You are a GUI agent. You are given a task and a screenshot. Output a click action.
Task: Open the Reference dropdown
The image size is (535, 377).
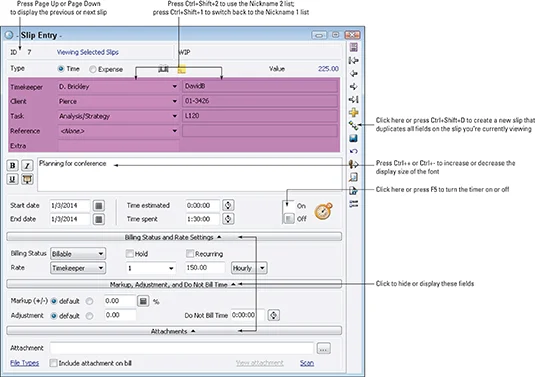pyautogui.click(x=175, y=131)
